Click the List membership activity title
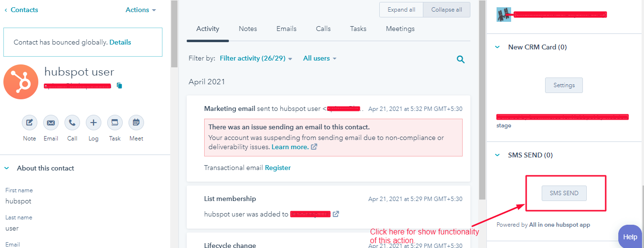This screenshot has width=644, height=248. 230,199
